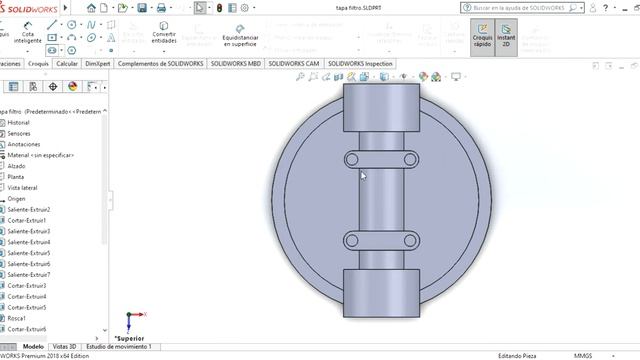Image resolution: width=640 pixels, height=360 pixels.
Task: Select the Ellipse sketch tool
Action: pyautogui.click(x=91, y=38)
